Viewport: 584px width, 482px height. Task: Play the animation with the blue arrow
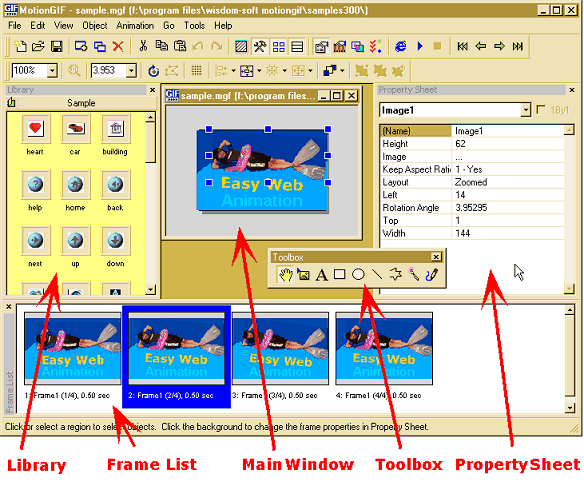[420, 46]
